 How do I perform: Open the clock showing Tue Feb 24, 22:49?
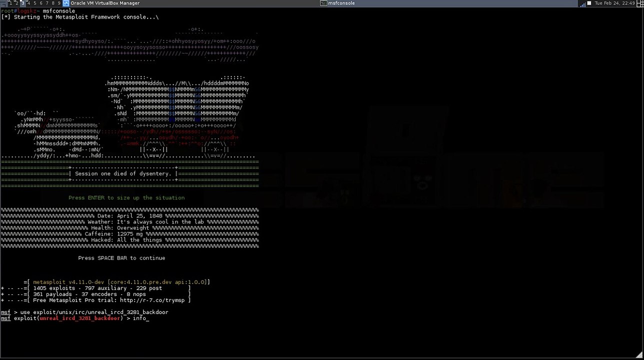pos(614,3)
